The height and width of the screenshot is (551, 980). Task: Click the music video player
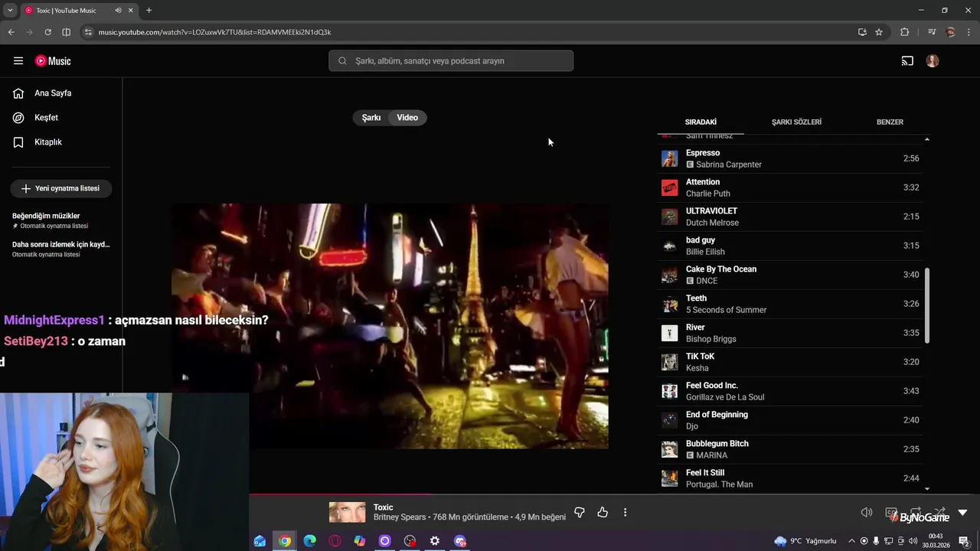point(390,326)
